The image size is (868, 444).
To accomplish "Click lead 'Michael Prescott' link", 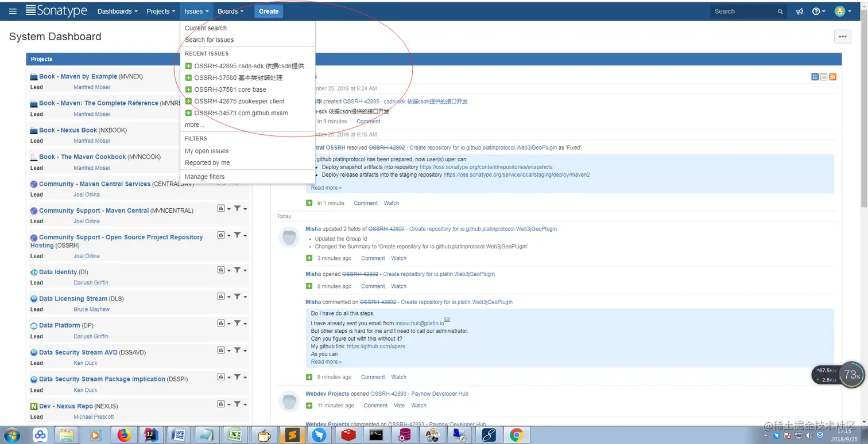I will [94, 417].
